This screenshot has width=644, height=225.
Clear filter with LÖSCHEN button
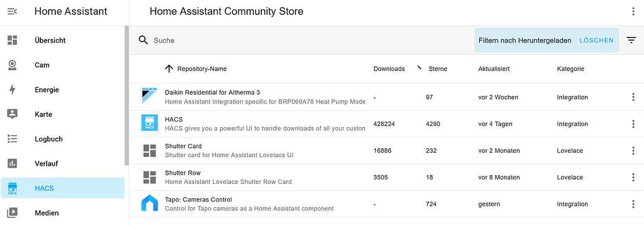click(x=596, y=41)
